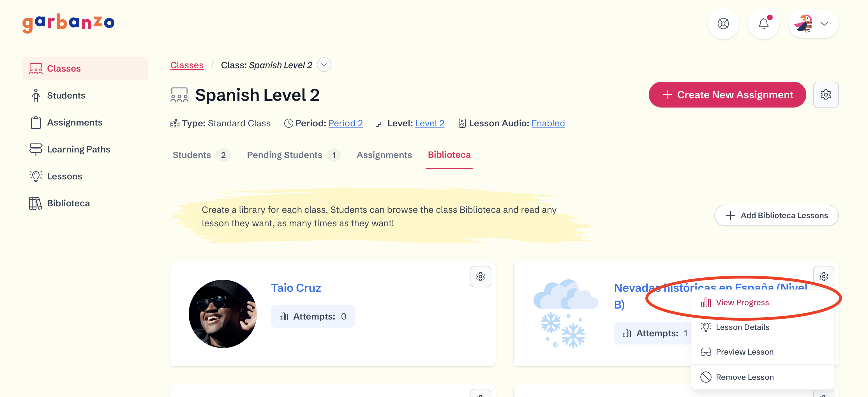The width and height of the screenshot is (868, 397).
Task: Expand the user avatar account menu
Action: click(813, 24)
